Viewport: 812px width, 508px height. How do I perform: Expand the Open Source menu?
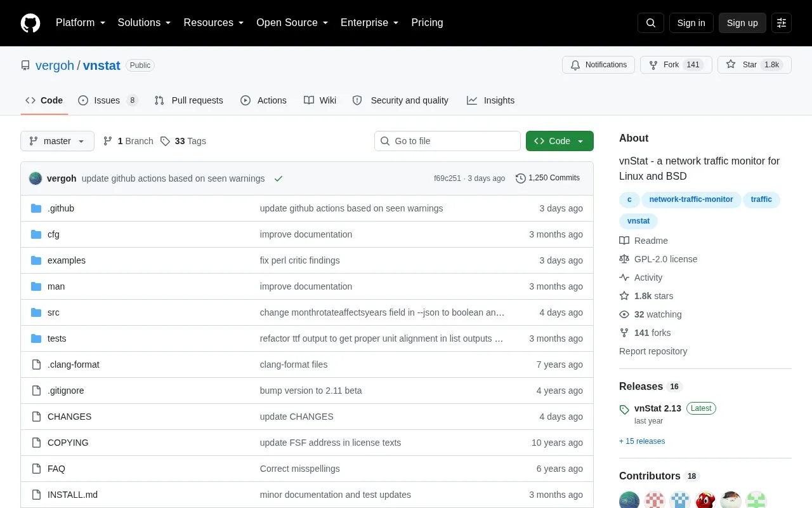pyautogui.click(x=292, y=23)
